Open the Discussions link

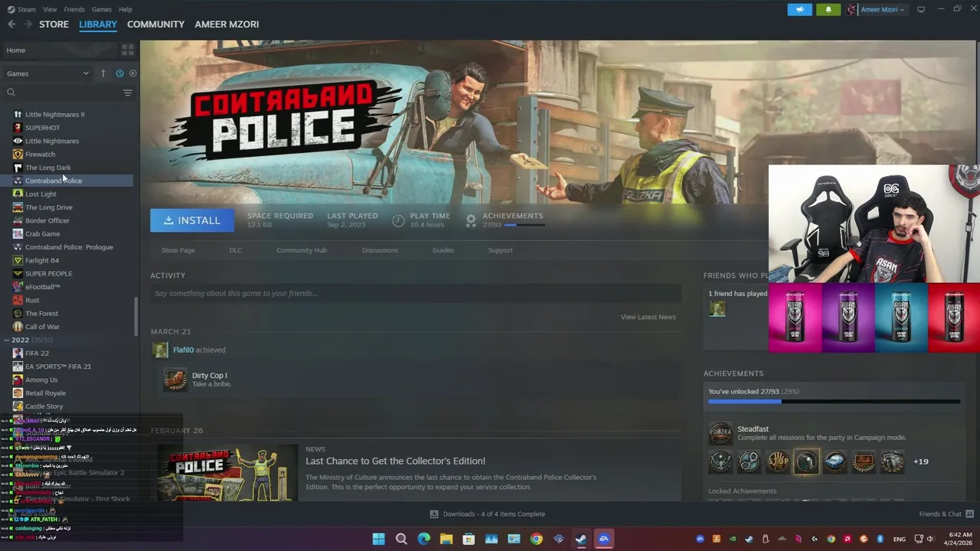[380, 250]
